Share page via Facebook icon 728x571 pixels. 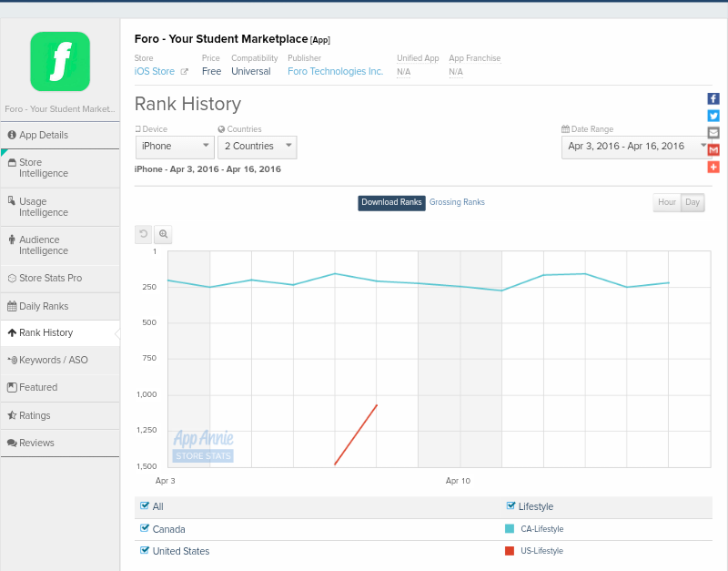coord(713,98)
